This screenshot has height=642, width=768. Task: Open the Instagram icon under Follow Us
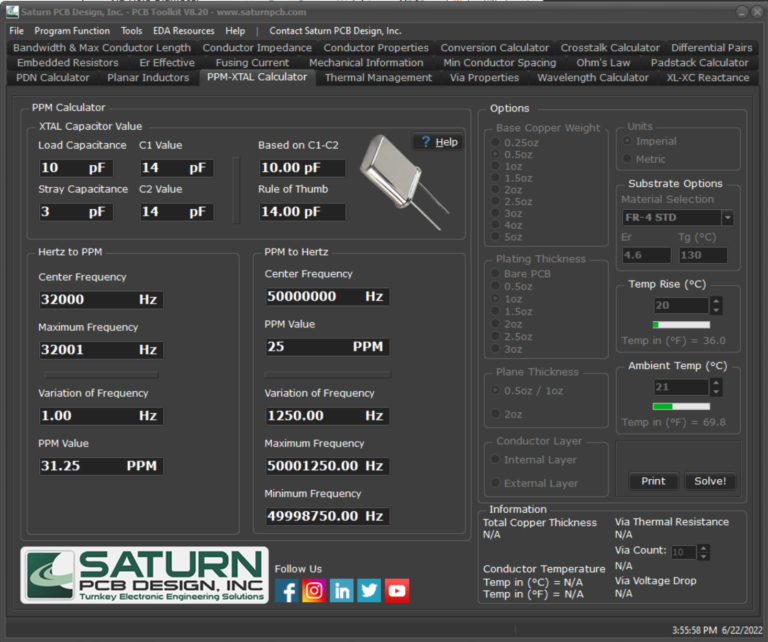click(x=314, y=591)
